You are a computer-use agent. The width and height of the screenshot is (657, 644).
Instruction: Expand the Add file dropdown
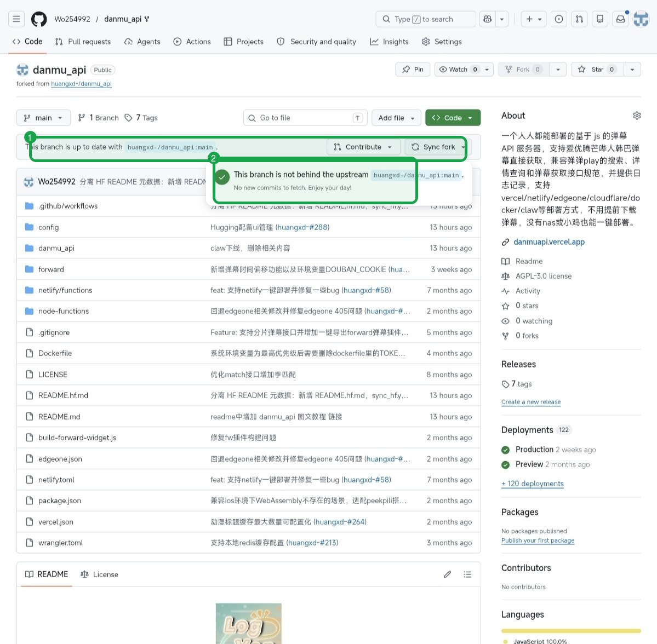(x=396, y=118)
